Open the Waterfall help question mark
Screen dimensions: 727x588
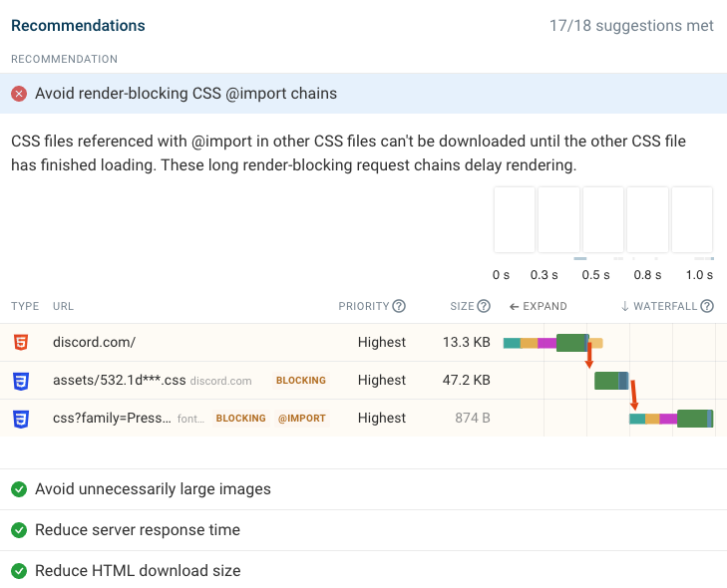point(707,306)
